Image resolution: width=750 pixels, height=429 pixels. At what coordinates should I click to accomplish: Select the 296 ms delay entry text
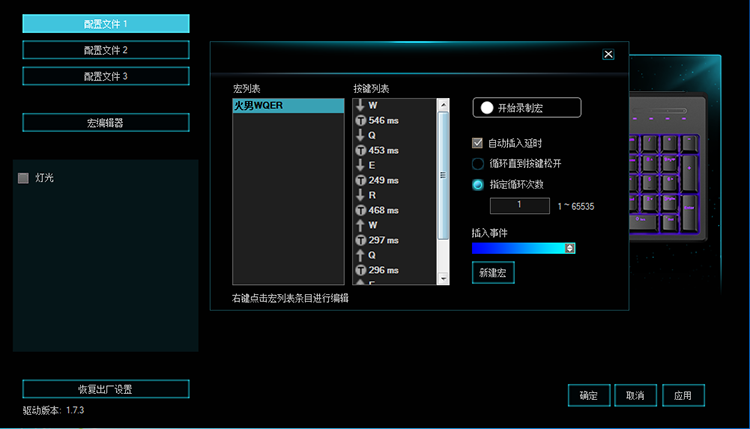(x=383, y=270)
